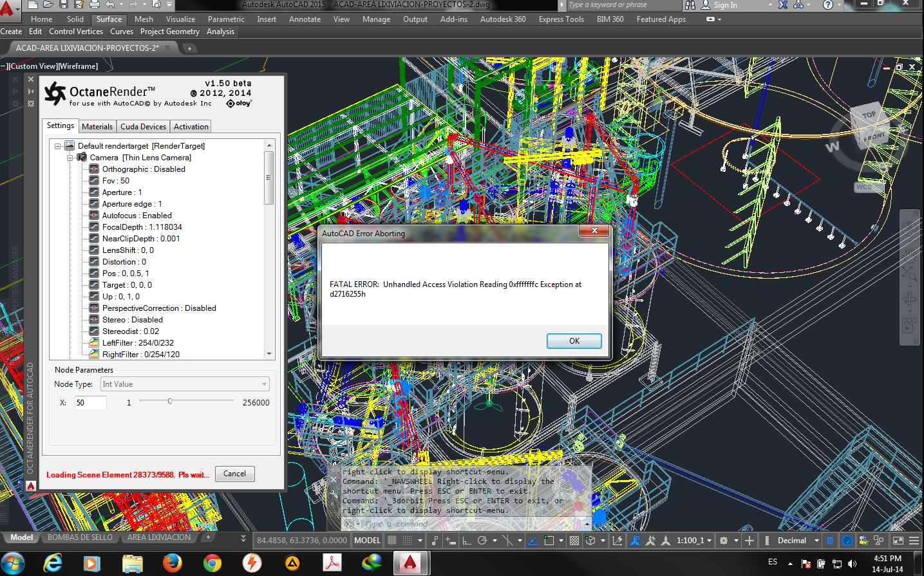
Task: Click the OctaneRender palette auto-hide icon
Action: pyautogui.click(x=31, y=91)
